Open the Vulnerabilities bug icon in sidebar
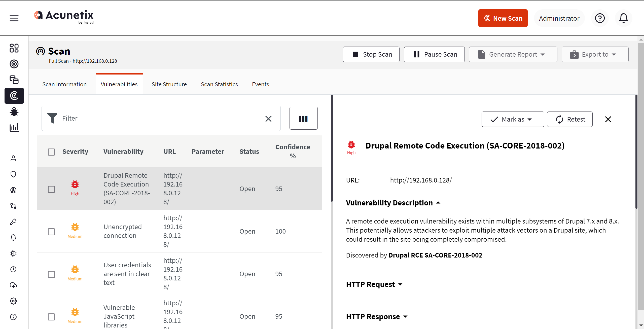The width and height of the screenshot is (644, 329). 14,112
